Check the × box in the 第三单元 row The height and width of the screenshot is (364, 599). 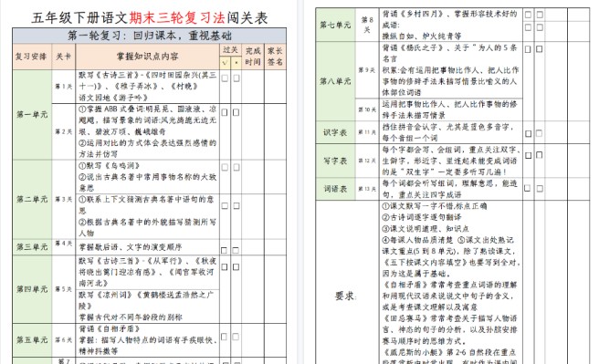point(236,251)
